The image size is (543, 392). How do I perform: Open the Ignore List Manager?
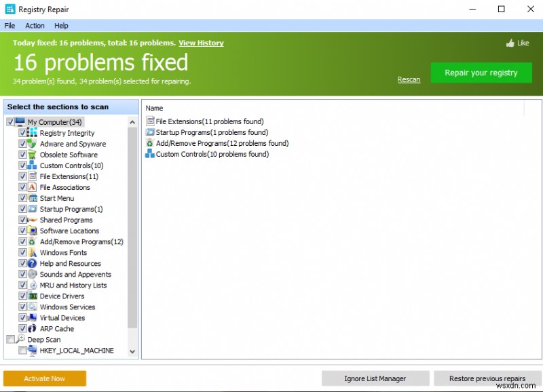tap(375, 378)
